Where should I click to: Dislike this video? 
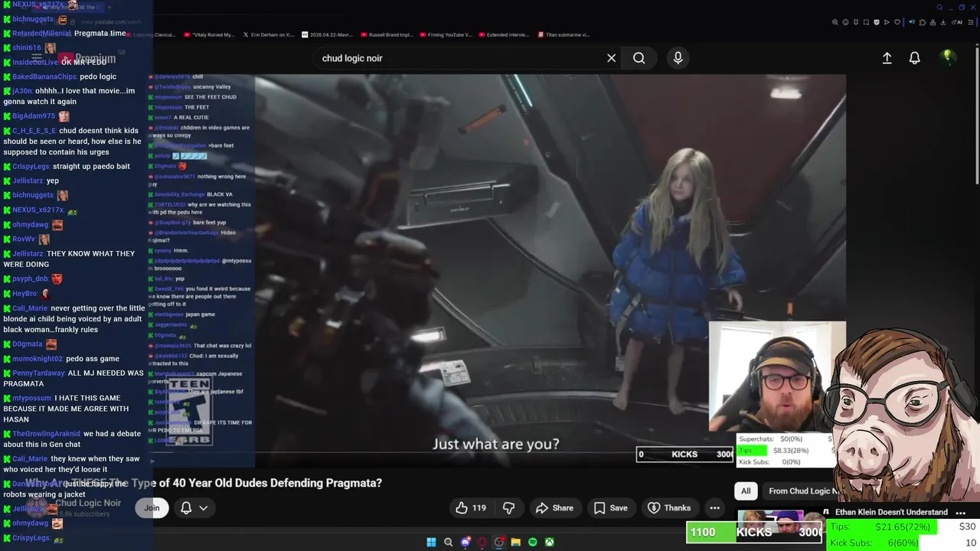pyautogui.click(x=508, y=508)
